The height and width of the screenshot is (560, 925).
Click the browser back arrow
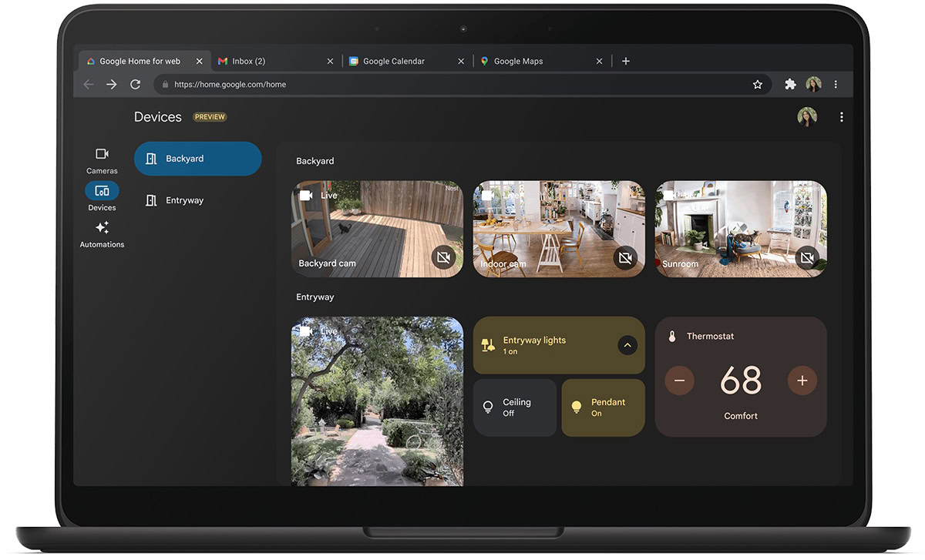[88, 85]
